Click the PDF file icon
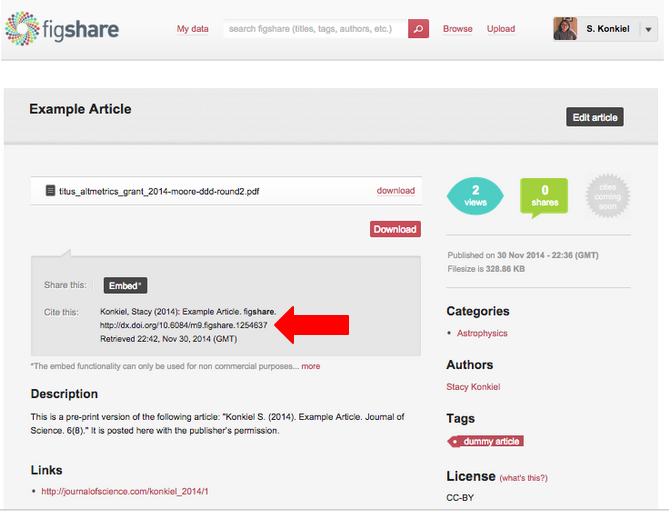The height and width of the screenshot is (511, 669). (x=49, y=190)
